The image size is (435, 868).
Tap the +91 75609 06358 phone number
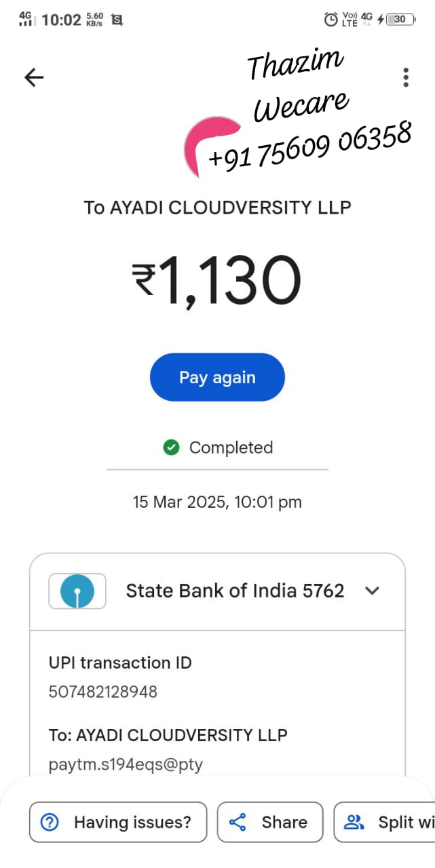point(309,144)
